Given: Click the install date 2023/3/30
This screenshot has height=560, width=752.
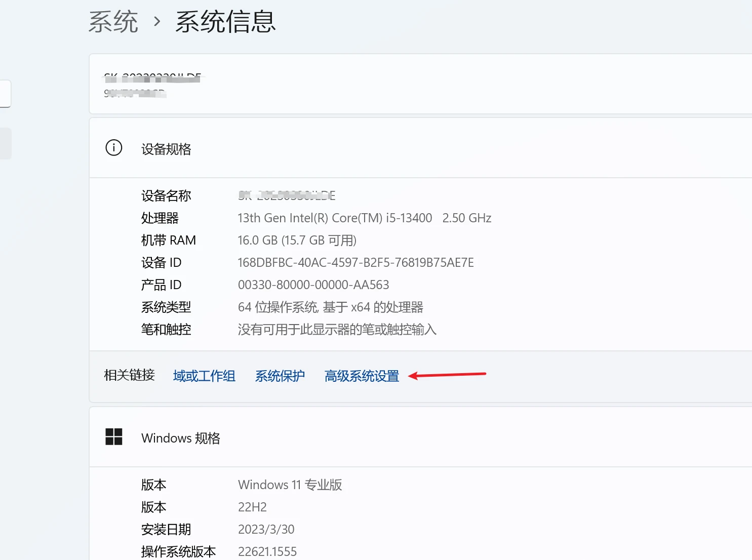Looking at the screenshot, I should [x=266, y=529].
